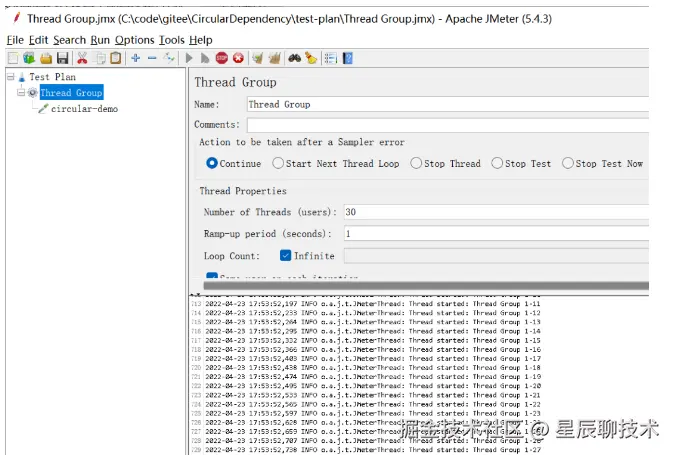Select circular-demo sampler in tree
The width and height of the screenshot is (674, 455).
tap(84, 109)
